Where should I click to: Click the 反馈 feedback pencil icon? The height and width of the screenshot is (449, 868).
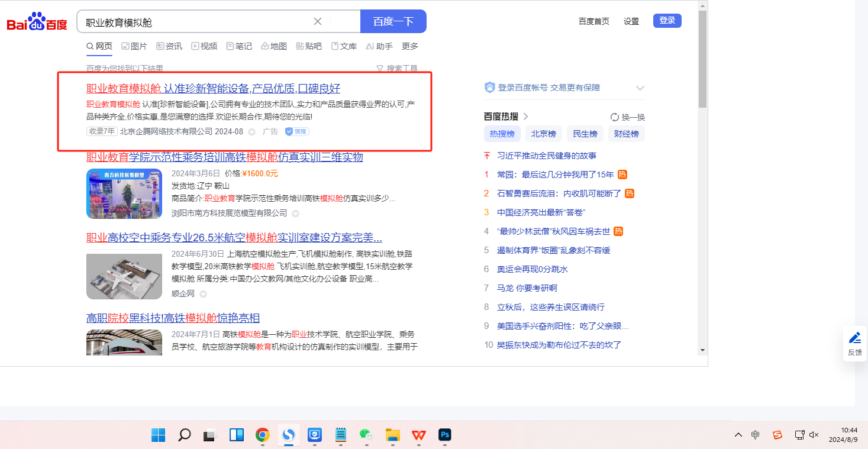855,338
